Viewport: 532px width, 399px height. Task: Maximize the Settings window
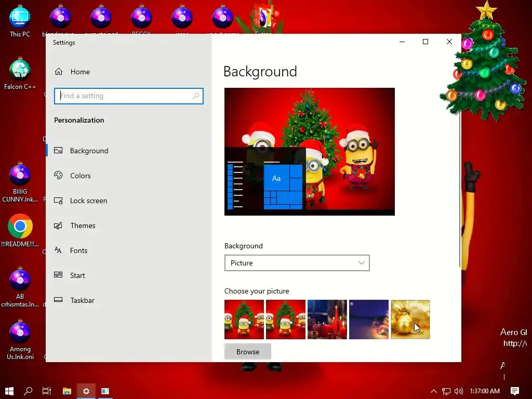425,42
